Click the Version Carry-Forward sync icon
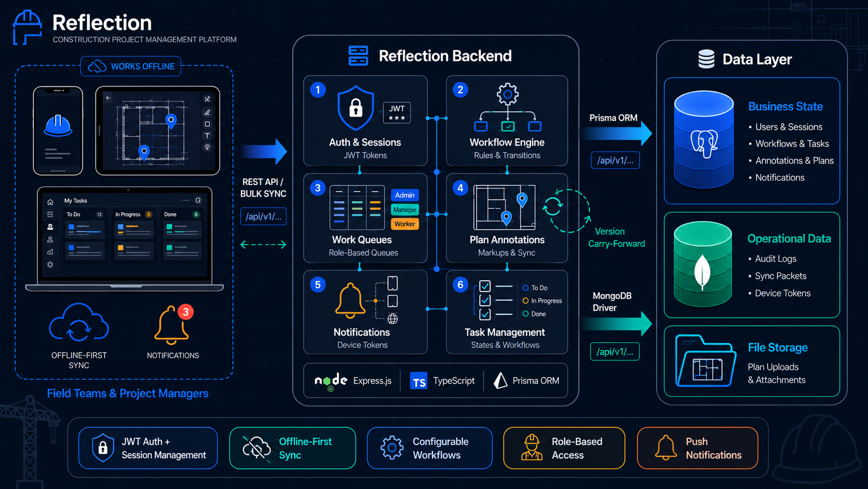Image resolution: width=868 pixels, height=489 pixels. point(553,206)
